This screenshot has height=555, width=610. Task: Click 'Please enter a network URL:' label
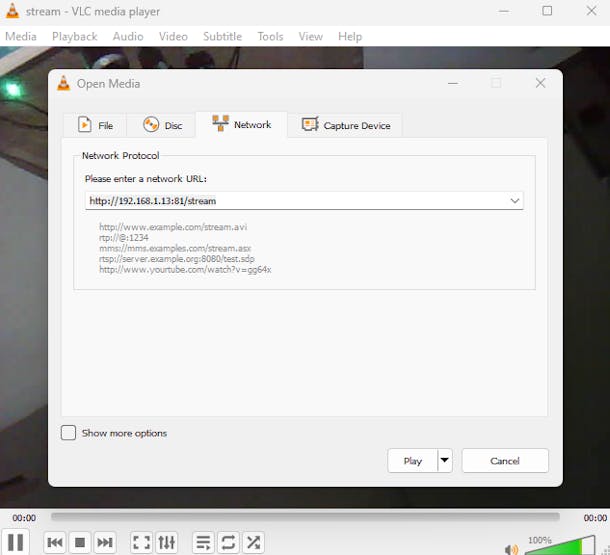point(145,179)
